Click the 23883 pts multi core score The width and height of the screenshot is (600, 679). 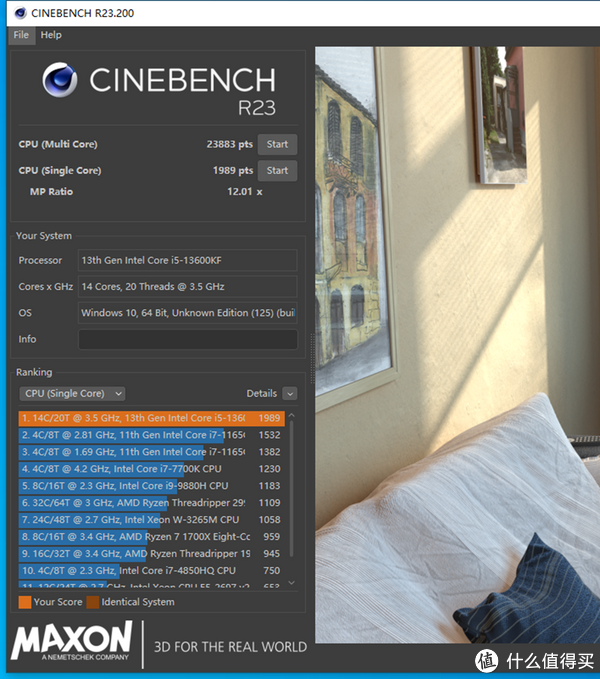(x=229, y=144)
